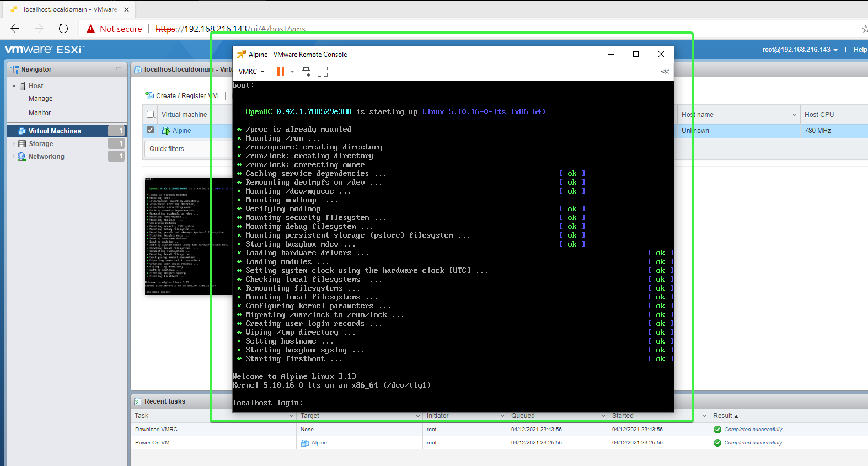Open Started column dropdown arrow
This screenshot has width=868, height=466.
pos(704,416)
